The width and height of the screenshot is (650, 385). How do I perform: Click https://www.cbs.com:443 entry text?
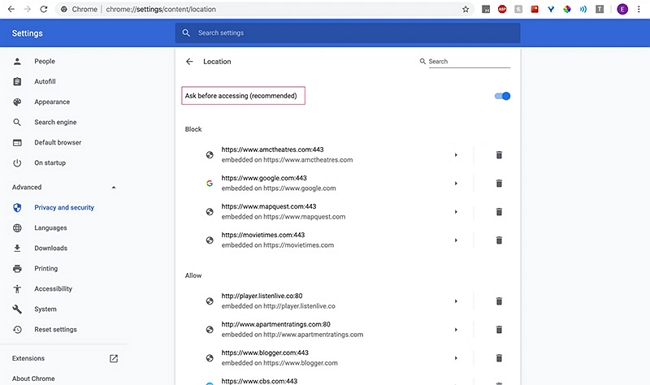click(x=260, y=381)
